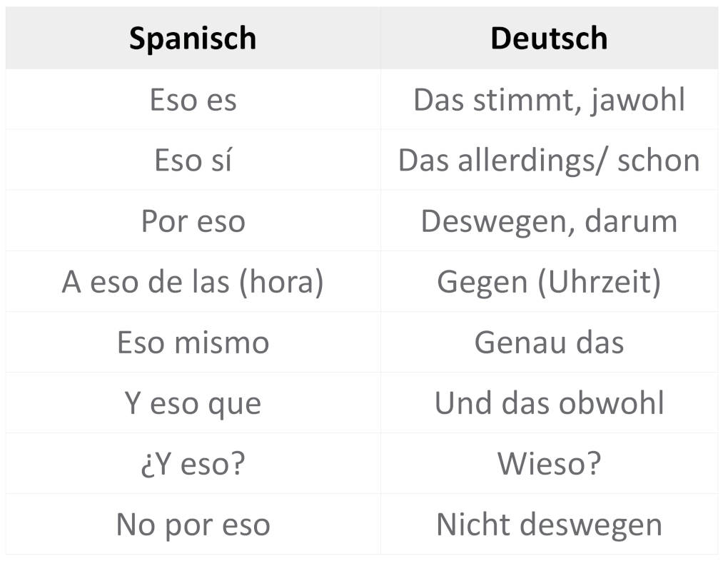Click the "Und das obwohl" translation
The image size is (728, 566).
click(x=549, y=403)
